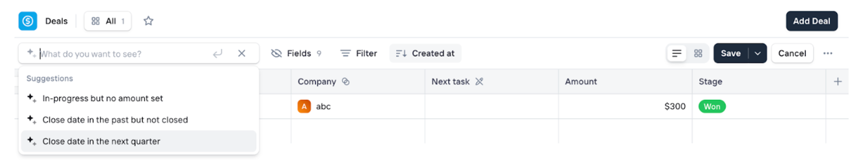Clear the AI search with the X icon

242,53
